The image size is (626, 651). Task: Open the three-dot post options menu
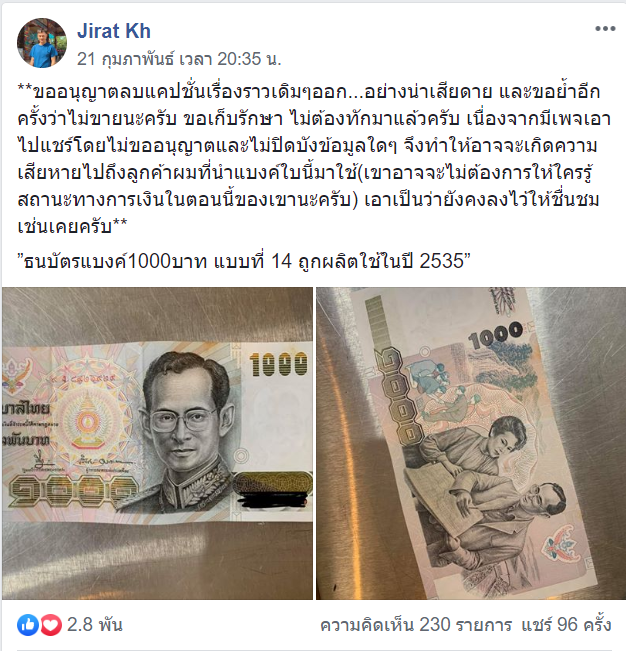pyautogui.click(x=605, y=29)
